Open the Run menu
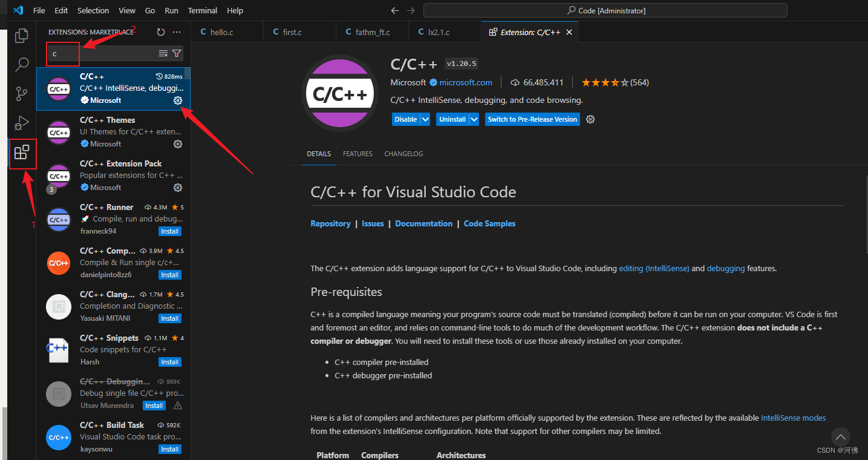The height and width of the screenshot is (460, 868). point(171,10)
